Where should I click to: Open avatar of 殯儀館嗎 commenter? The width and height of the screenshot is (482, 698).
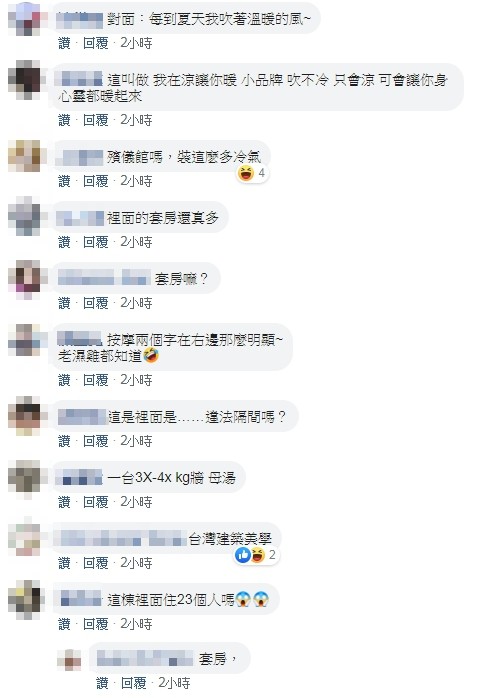[x=24, y=156]
